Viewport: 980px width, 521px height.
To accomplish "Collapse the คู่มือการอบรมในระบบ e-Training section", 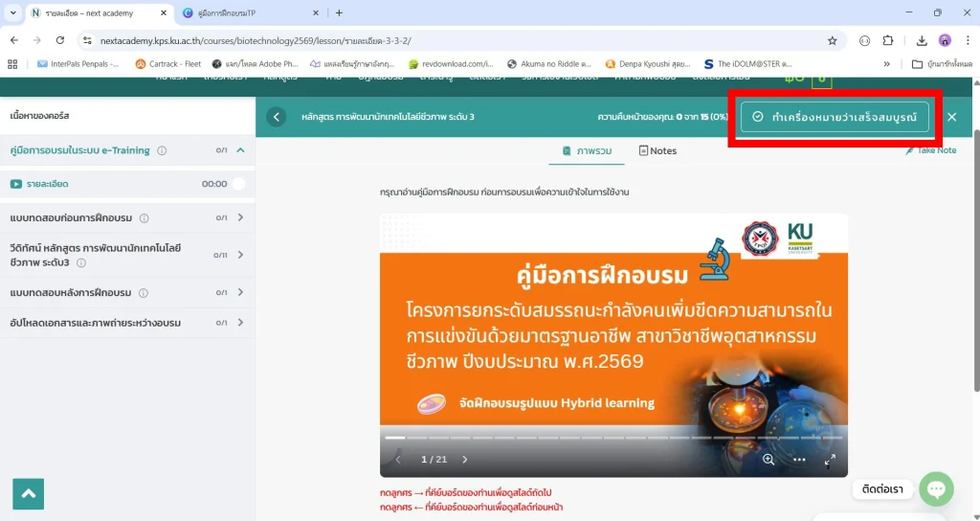I will [240, 150].
